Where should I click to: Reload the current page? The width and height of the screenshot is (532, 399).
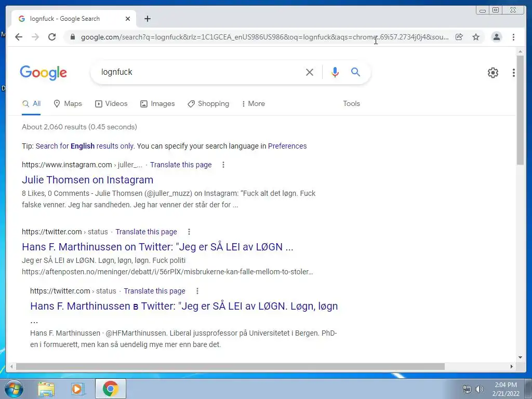[52, 37]
